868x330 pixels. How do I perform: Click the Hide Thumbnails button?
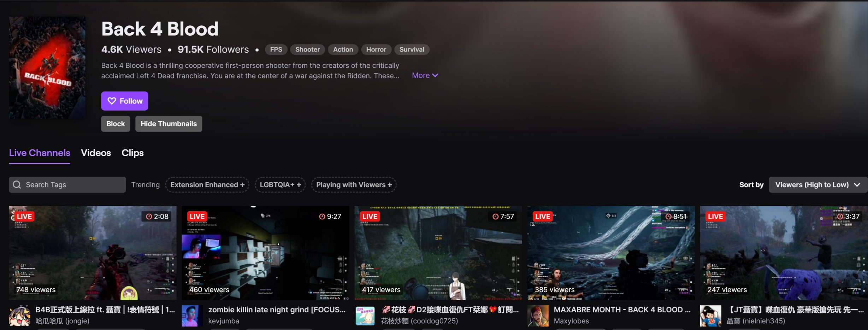(x=169, y=124)
